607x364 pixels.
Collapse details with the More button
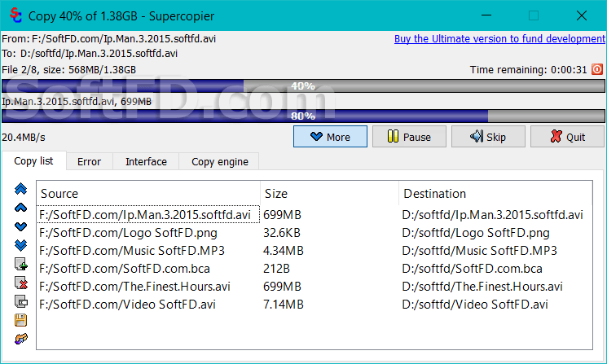330,137
